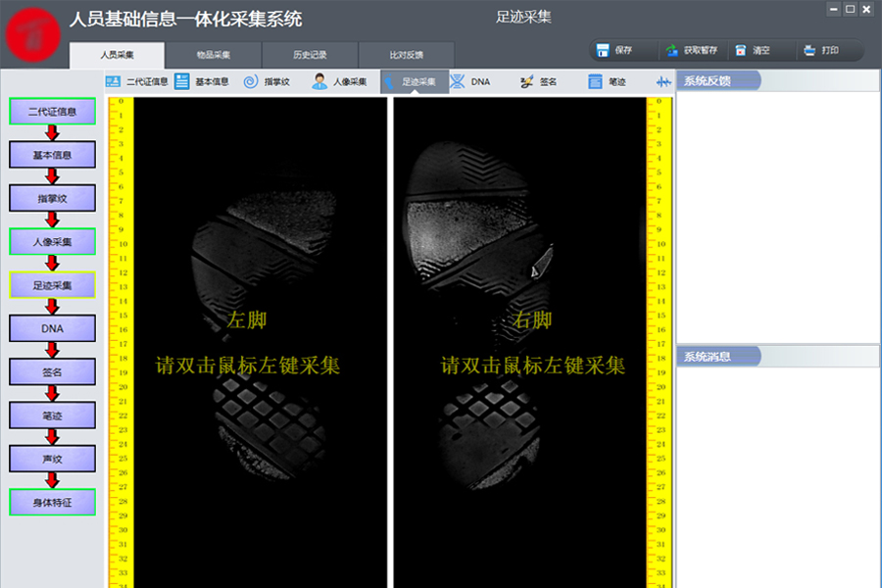882x588 pixels.
Task: Select the DNA toolbar item
Action: tap(470, 82)
